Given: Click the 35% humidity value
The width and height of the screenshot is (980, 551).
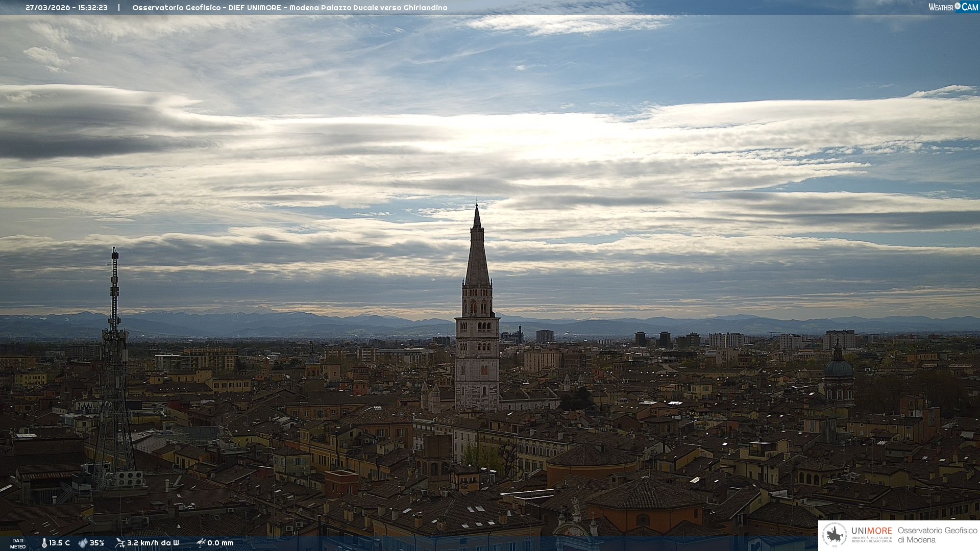Looking at the screenshot, I should 97,543.
